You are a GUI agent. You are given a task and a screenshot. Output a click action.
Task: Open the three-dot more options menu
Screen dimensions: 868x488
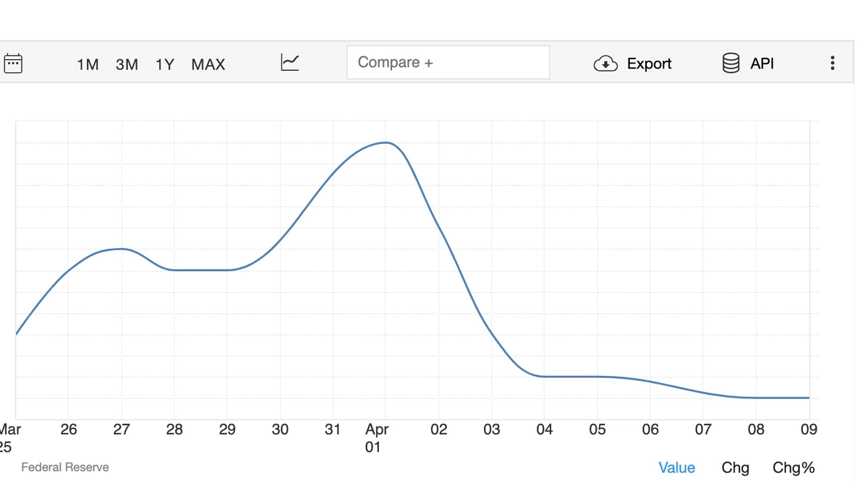click(x=833, y=64)
